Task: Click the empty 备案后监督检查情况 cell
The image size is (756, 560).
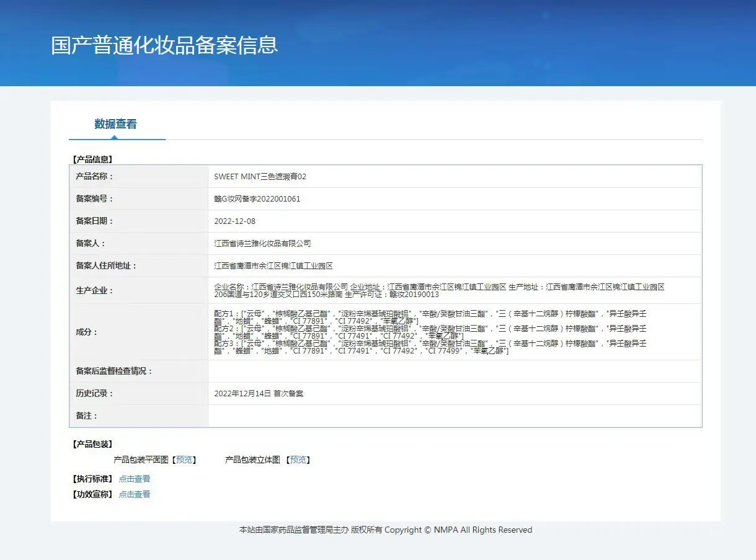Action: click(x=455, y=371)
